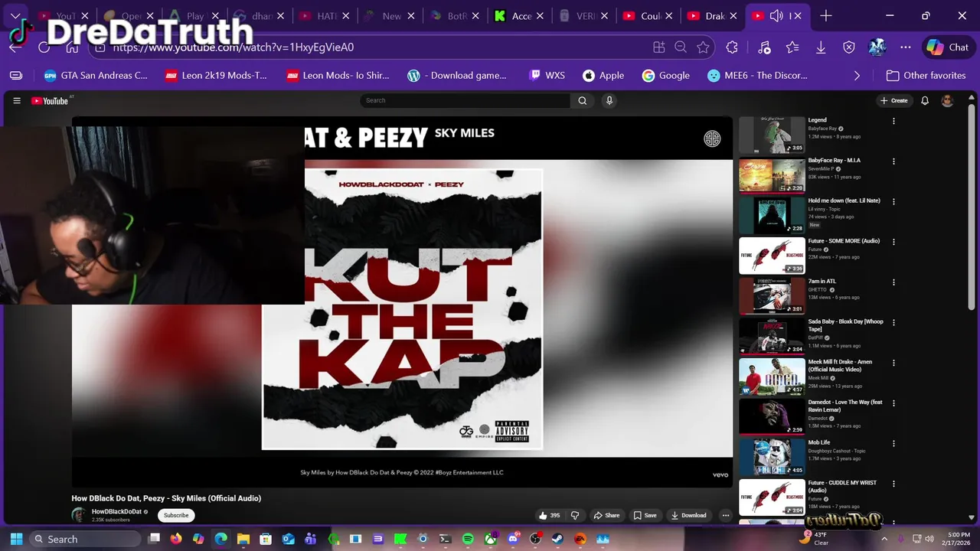Like the Sky Miles video

pos(550,515)
